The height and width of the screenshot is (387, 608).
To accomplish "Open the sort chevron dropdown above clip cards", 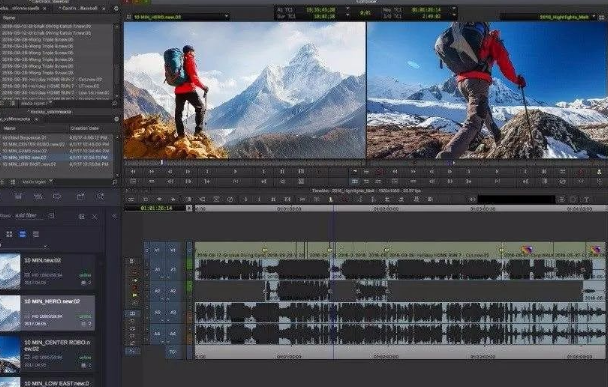I will (46, 246).
